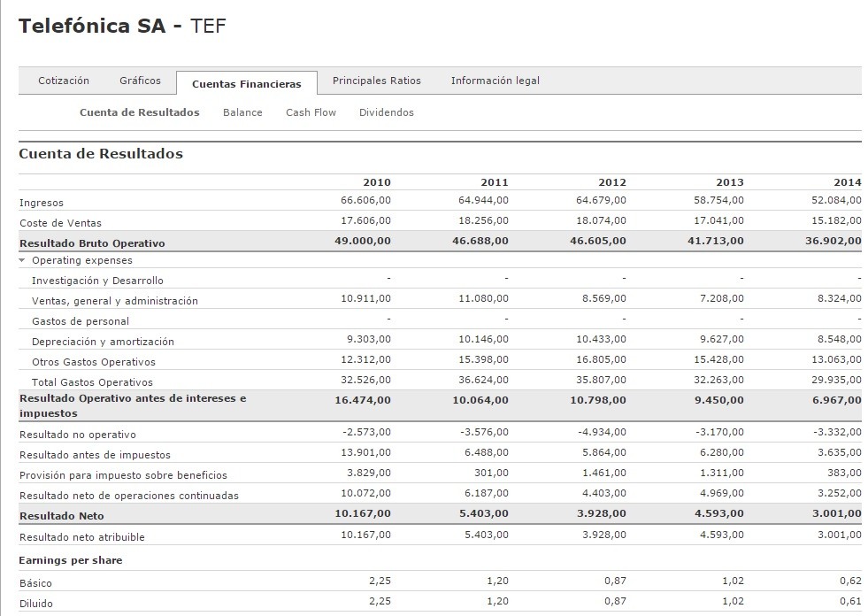Select the Cuentas Financieras tab
The image size is (868, 616).
point(247,84)
